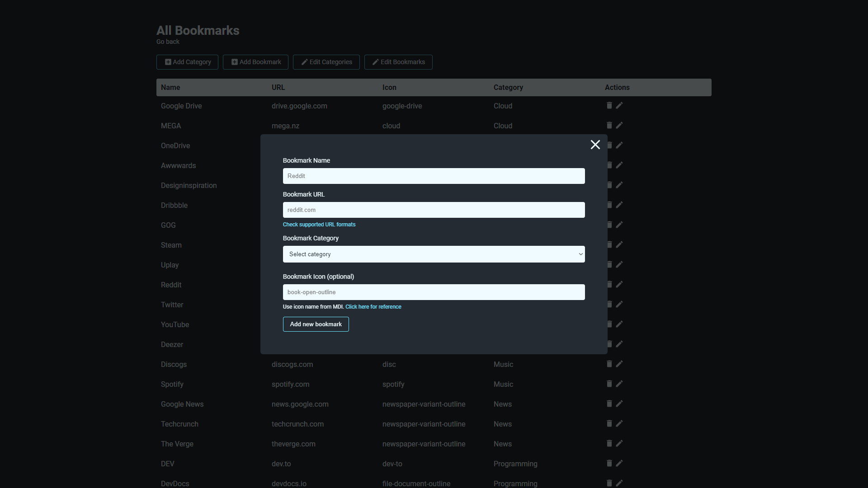Edit the MEGA bookmark entry
This screenshot has height=488, width=868.
(x=619, y=125)
